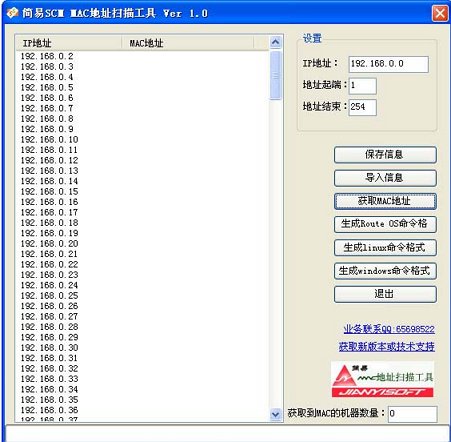
Task: Select row 192.168.0.14
Action: [142, 181]
